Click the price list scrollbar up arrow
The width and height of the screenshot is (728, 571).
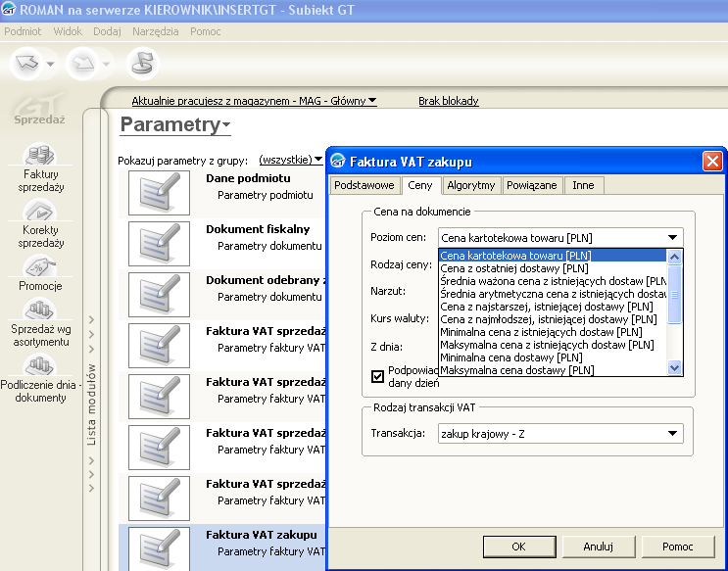coord(674,257)
